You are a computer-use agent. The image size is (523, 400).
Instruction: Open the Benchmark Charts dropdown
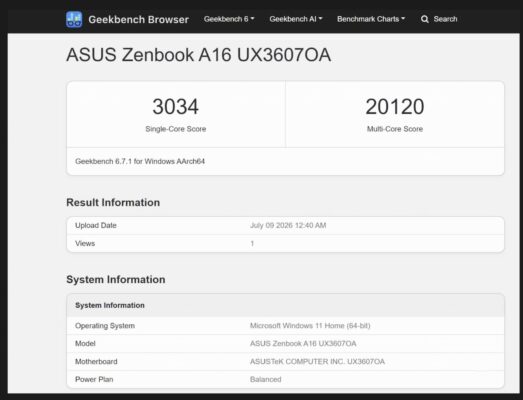[371, 19]
